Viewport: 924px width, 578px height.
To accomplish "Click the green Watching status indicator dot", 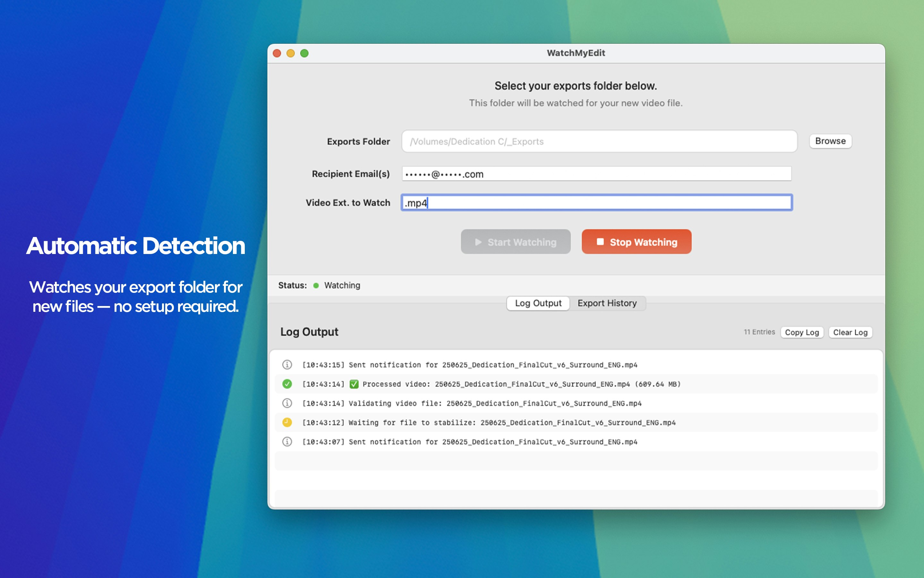I will (316, 285).
